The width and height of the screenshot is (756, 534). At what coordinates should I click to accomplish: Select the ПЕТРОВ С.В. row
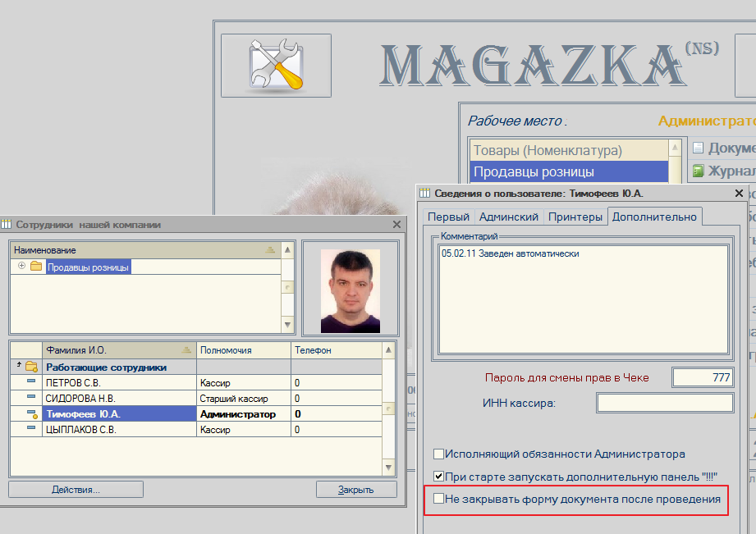coord(195,383)
